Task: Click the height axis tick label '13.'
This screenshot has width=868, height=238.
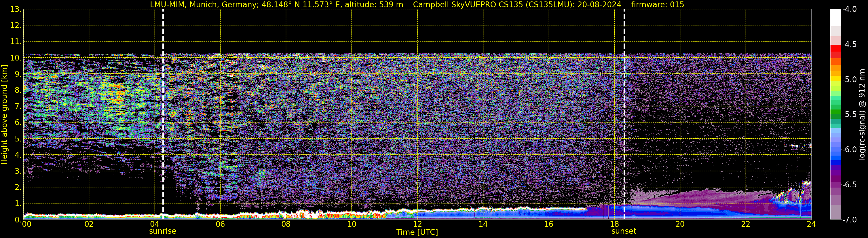Action: [x=16, y=9]
